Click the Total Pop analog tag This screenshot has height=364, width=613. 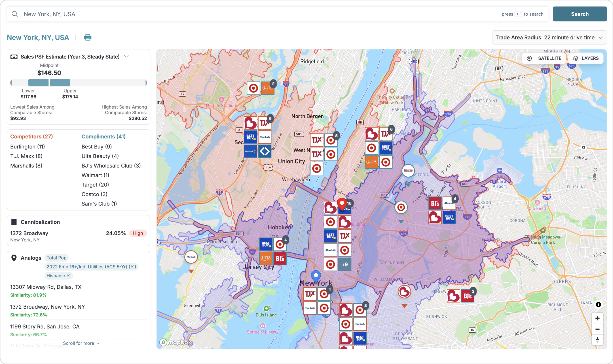click(x=57, y=258)
